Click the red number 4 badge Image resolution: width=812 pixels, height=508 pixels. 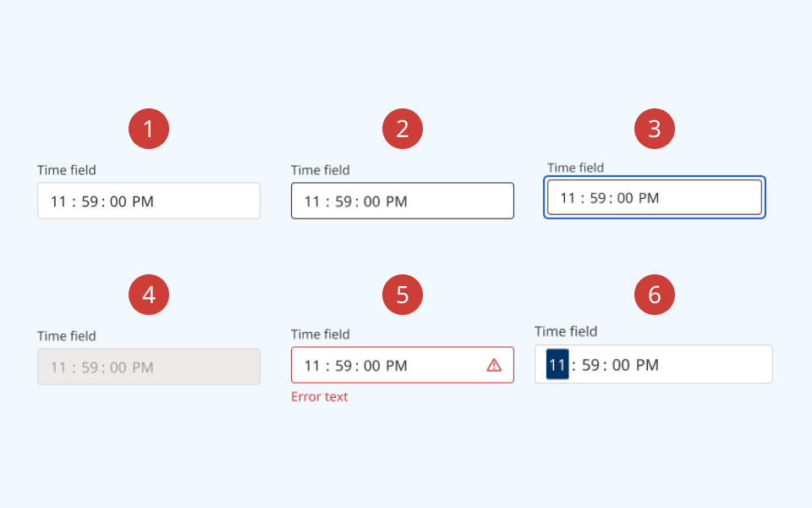click(149, 295)
